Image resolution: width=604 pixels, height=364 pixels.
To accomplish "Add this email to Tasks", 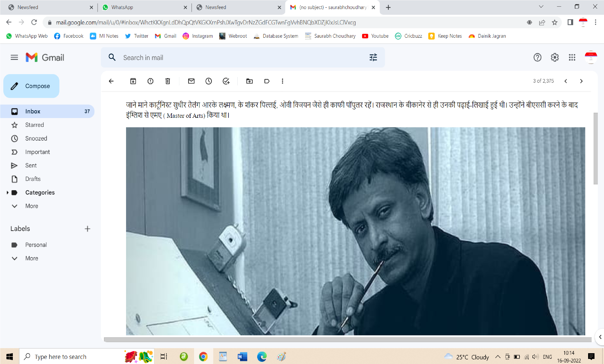I will click(x=226, y=81).
